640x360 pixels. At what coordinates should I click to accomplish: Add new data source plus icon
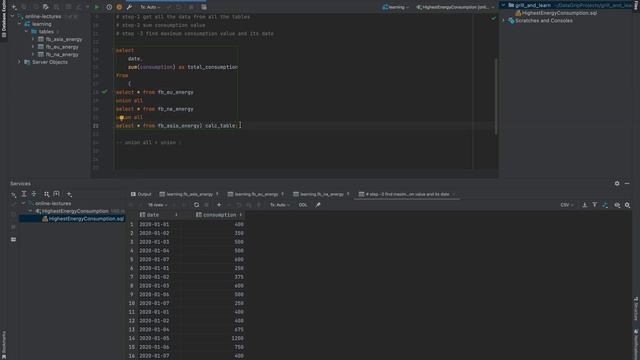pos(14,7)
